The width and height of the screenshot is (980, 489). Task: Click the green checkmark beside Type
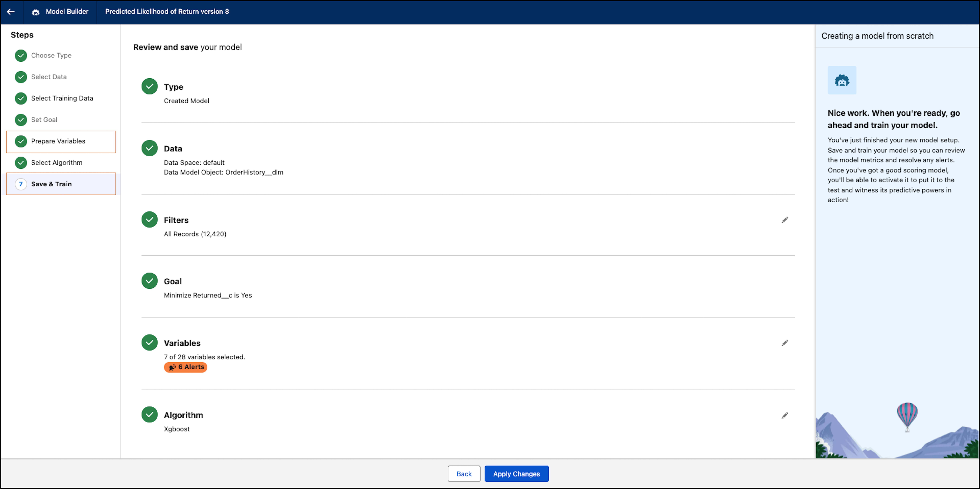coord(149,86)
